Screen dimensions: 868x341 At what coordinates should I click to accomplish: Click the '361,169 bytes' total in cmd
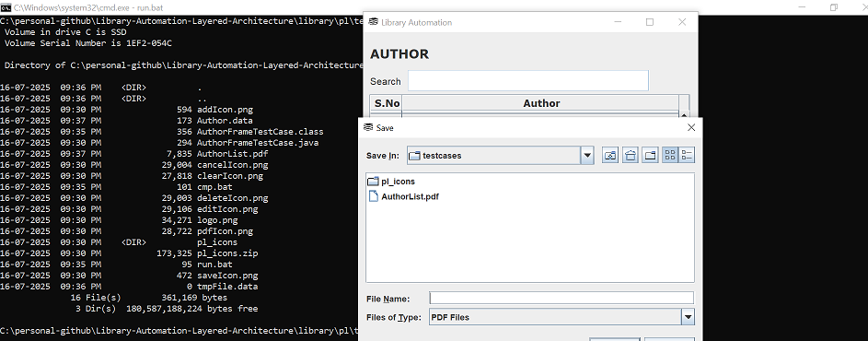[x=194, y=298]
